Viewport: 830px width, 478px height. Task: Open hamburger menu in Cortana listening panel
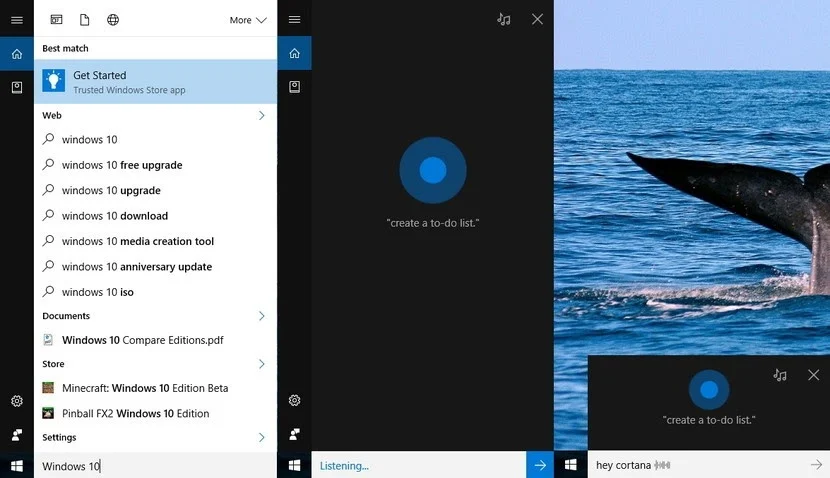[x=294, y=20]
